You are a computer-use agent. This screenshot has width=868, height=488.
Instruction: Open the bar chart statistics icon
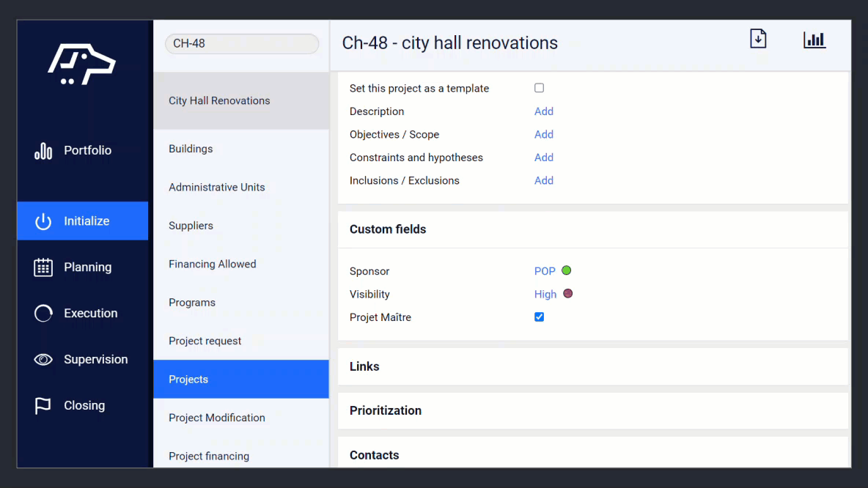point(814,40)
